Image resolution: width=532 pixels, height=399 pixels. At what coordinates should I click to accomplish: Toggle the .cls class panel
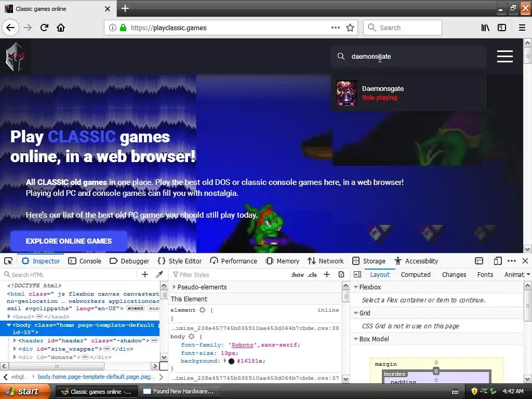coord(312,275)
